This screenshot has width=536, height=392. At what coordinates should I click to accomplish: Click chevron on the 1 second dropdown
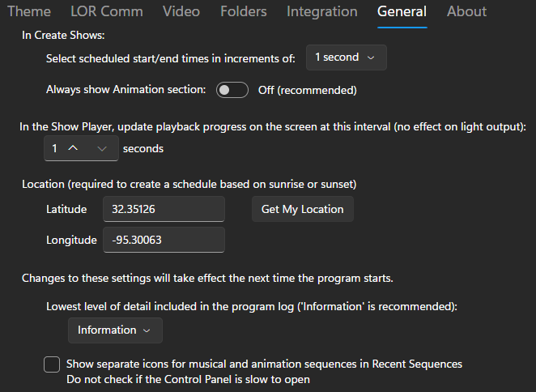tap(371, 58)
